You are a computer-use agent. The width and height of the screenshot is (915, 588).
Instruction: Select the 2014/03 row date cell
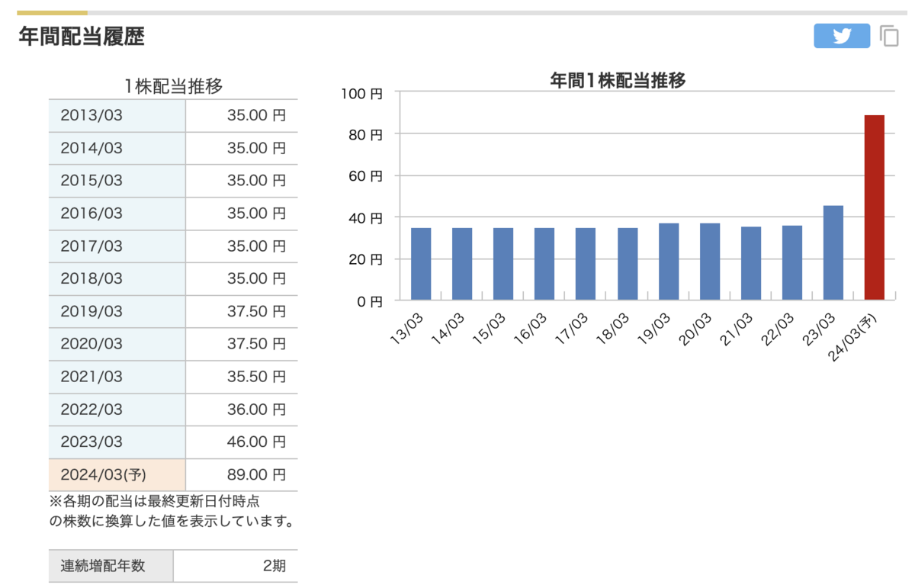click(117, 149)
